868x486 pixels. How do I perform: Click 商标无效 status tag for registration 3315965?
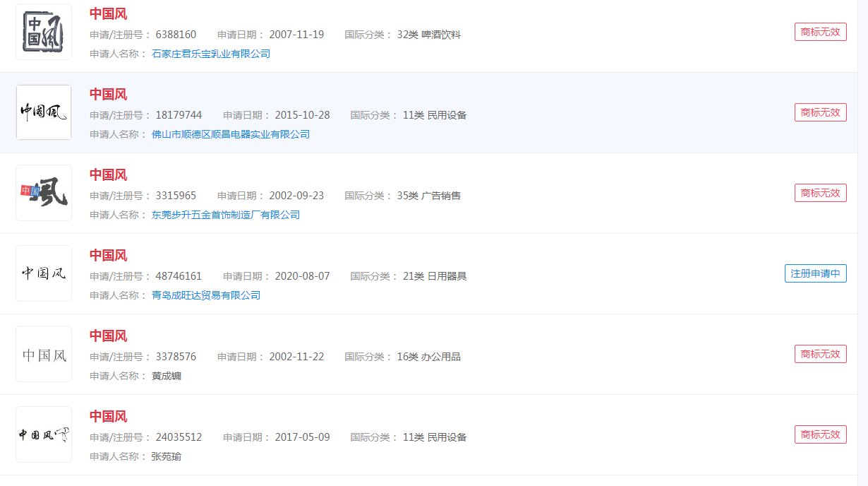coord(821,193)
